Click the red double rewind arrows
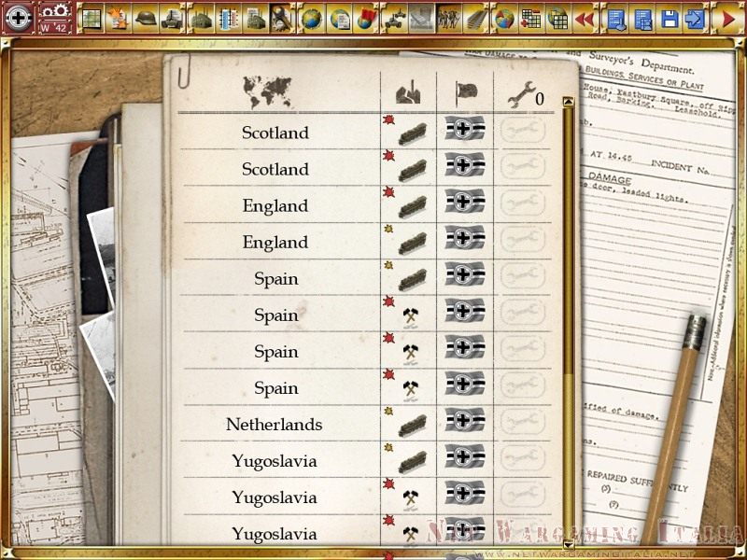 click(585, 18)
